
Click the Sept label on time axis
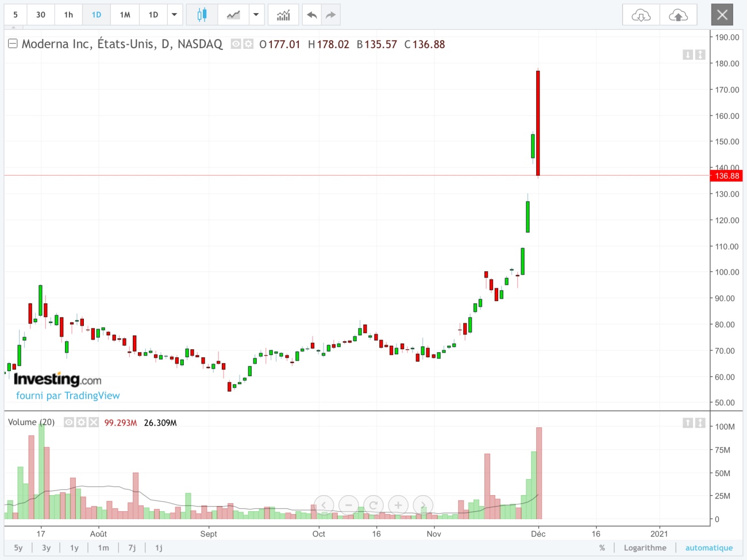209,534
